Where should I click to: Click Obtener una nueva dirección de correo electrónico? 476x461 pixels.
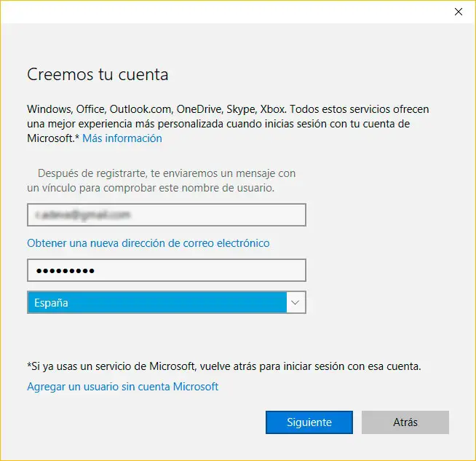(148, 243)
